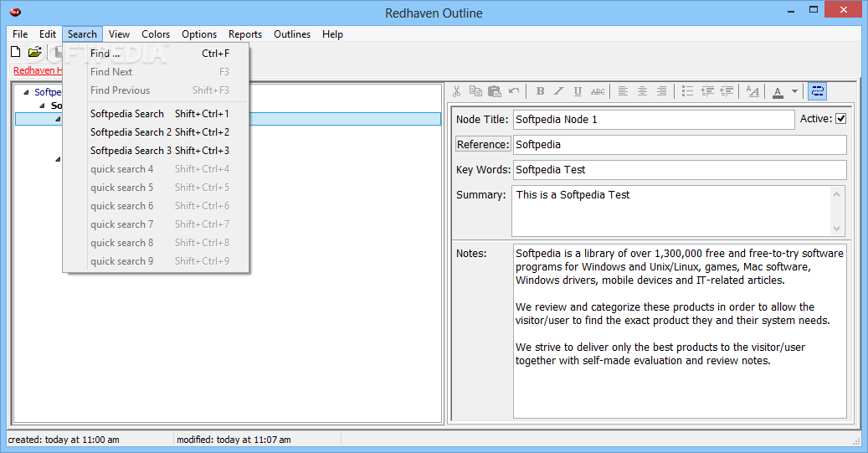Click the Undo arrow icon
This screenshot has height=453, width=868.
click(514, 91)
